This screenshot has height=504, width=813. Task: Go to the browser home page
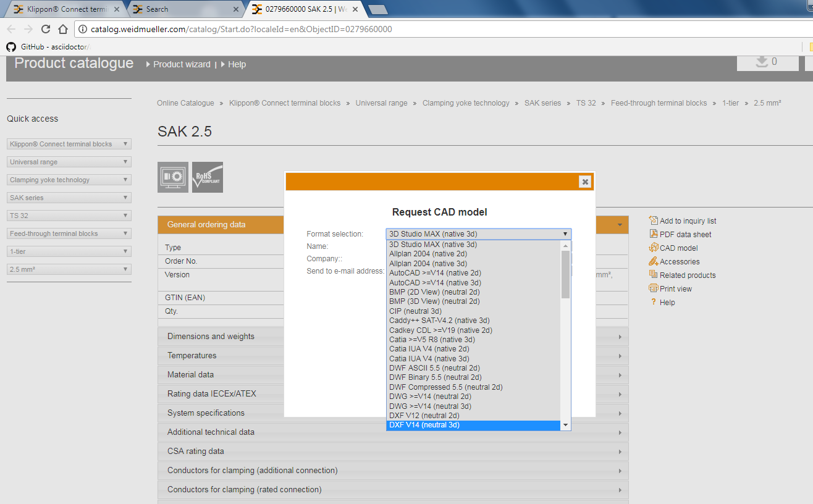[x=62, y=29]
